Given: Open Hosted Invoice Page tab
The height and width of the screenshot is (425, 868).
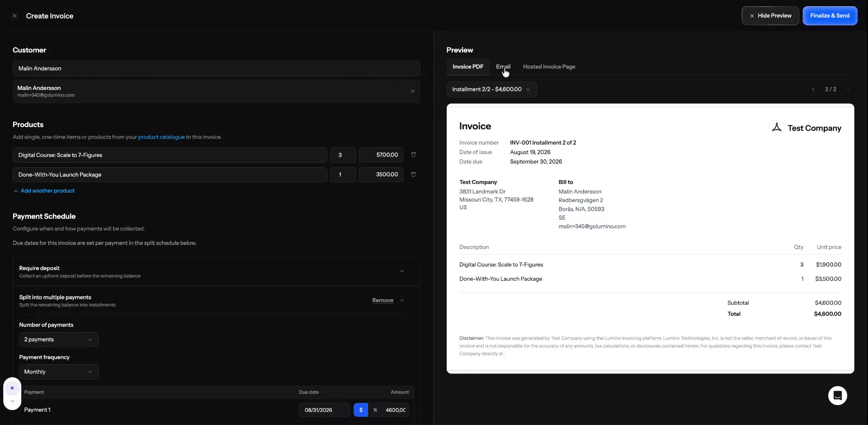Looking at the screenshot, I should (549, 66).
